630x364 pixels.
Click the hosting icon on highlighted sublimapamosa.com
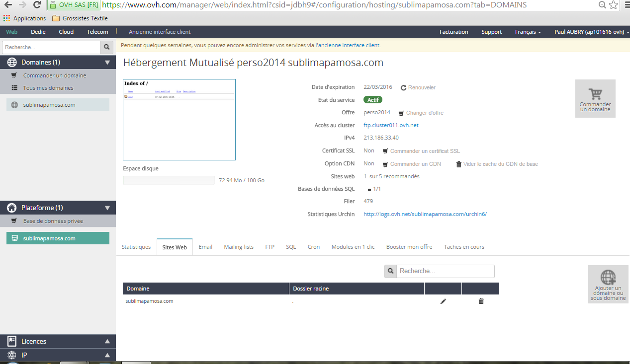click(15, 238)
